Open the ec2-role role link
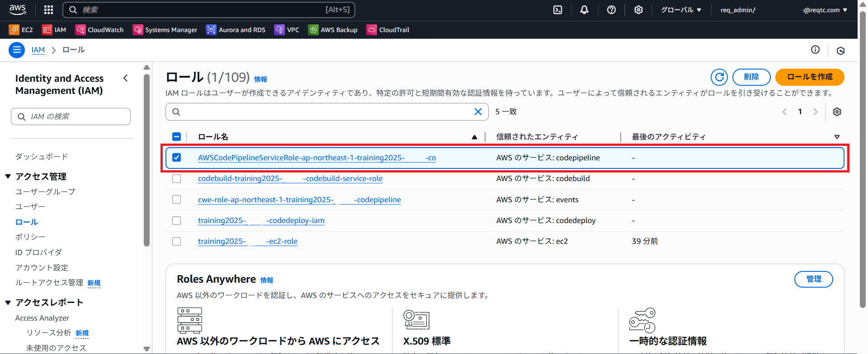The width and height of the screenshot is (868, 354). click(x=248, y=241)
